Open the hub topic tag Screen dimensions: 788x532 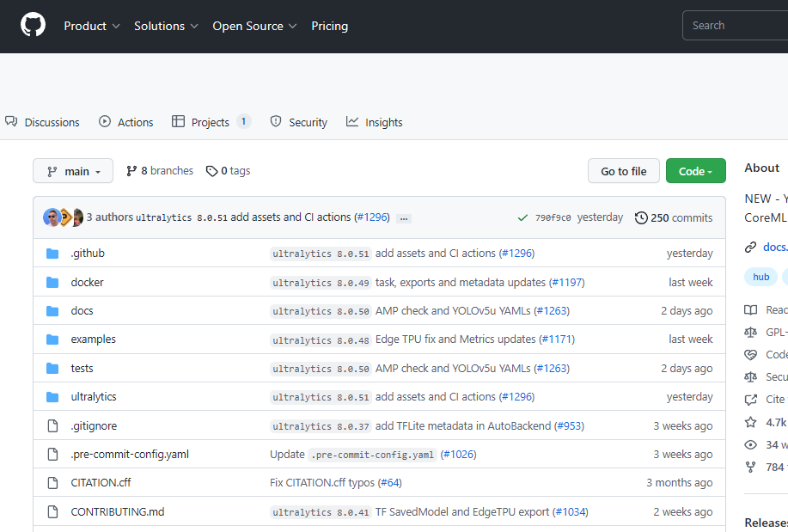[x=761, y=277]
